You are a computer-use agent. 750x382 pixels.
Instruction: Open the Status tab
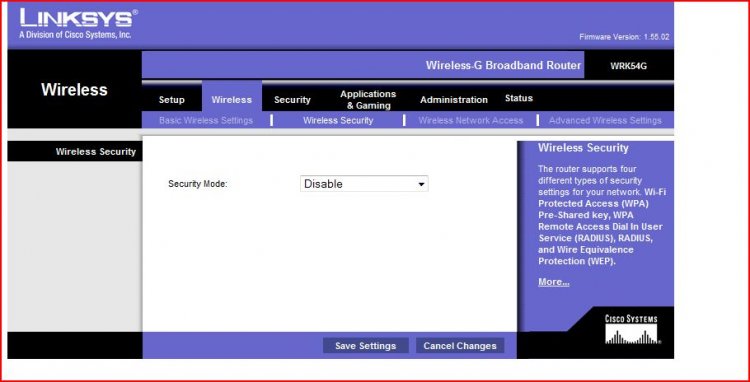point(519,98)
